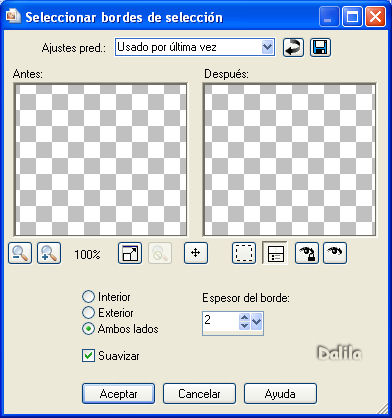Screen dimensions: 392x418
Task: Toggle the selection marquee preview icon
Action: tap(244, 253)
